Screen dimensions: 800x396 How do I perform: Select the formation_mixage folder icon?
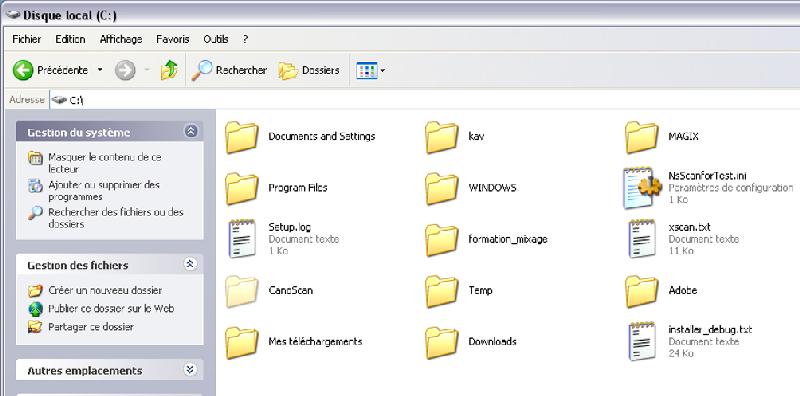442,240
